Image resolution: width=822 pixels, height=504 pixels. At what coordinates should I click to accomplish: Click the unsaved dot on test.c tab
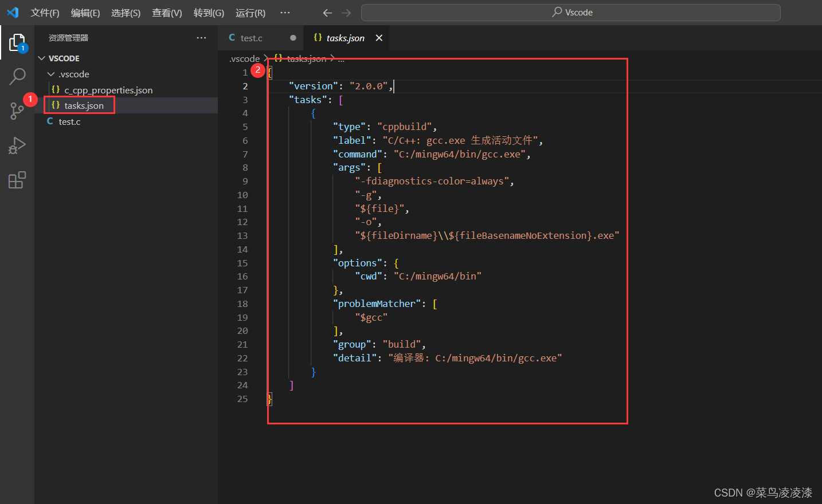tap(293, 38)
